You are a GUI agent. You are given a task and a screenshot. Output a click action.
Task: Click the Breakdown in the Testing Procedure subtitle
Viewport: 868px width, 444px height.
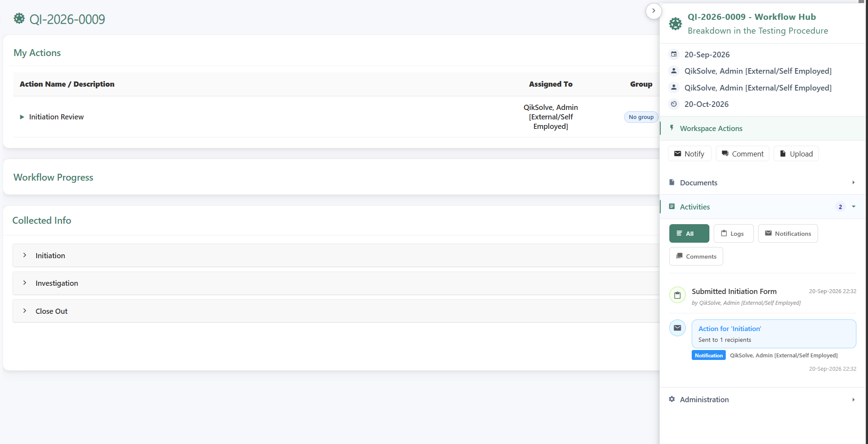[x=757, y=31]
